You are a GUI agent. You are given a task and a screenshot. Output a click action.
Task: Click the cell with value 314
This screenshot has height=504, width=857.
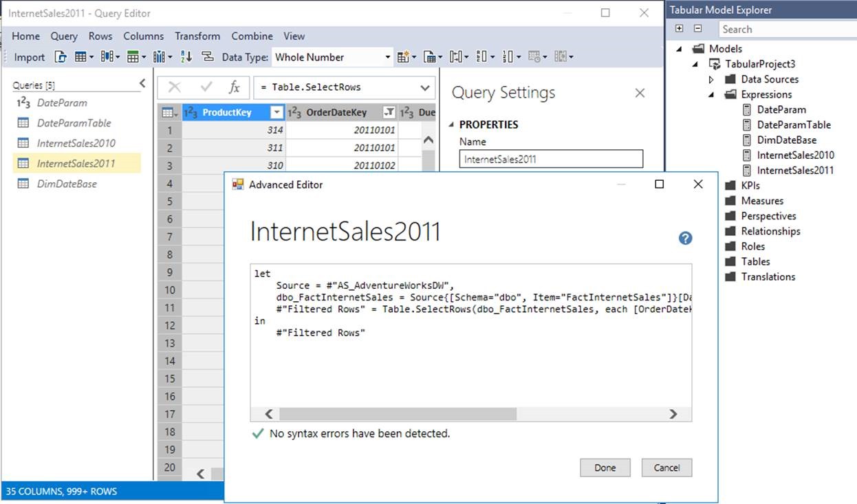pyautogui.click(x=234, y=130)
